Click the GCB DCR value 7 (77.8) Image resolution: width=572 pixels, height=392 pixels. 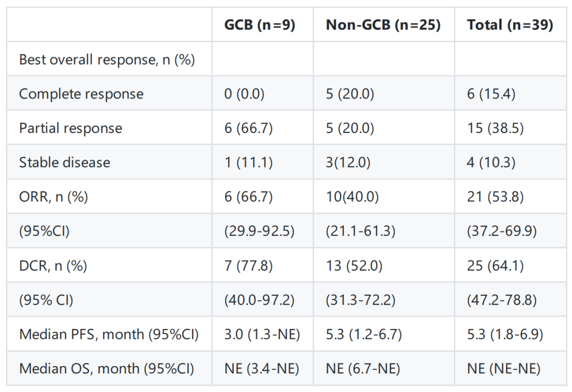[x=248, y=265]
